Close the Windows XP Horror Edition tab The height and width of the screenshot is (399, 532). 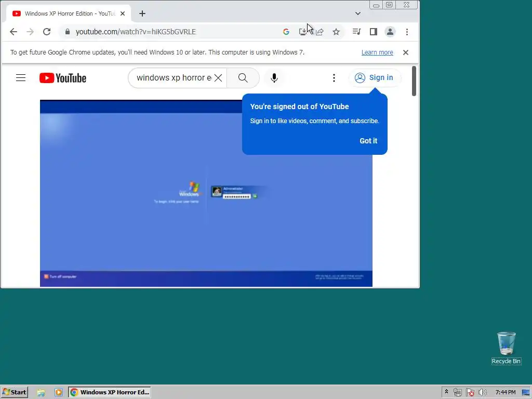pyautogui.click(x=123, y=14)
